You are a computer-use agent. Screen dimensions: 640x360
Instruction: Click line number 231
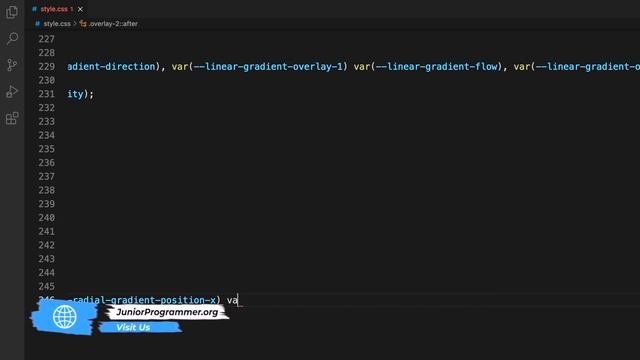(x=47, y=94)
